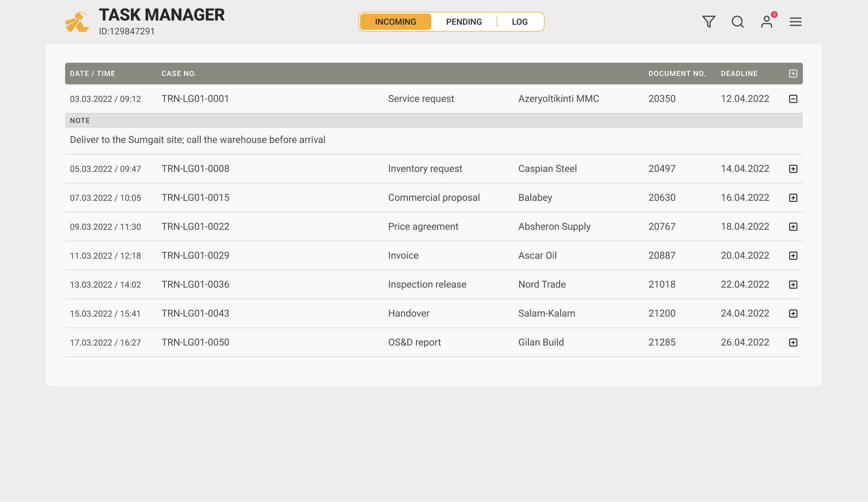Select the Invoice entry

coord(403,256)
